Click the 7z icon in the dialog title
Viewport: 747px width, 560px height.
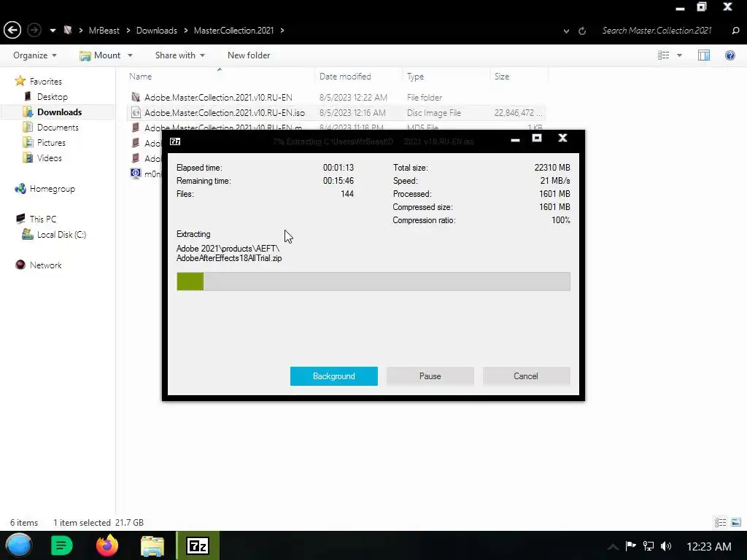pos(175,141)
